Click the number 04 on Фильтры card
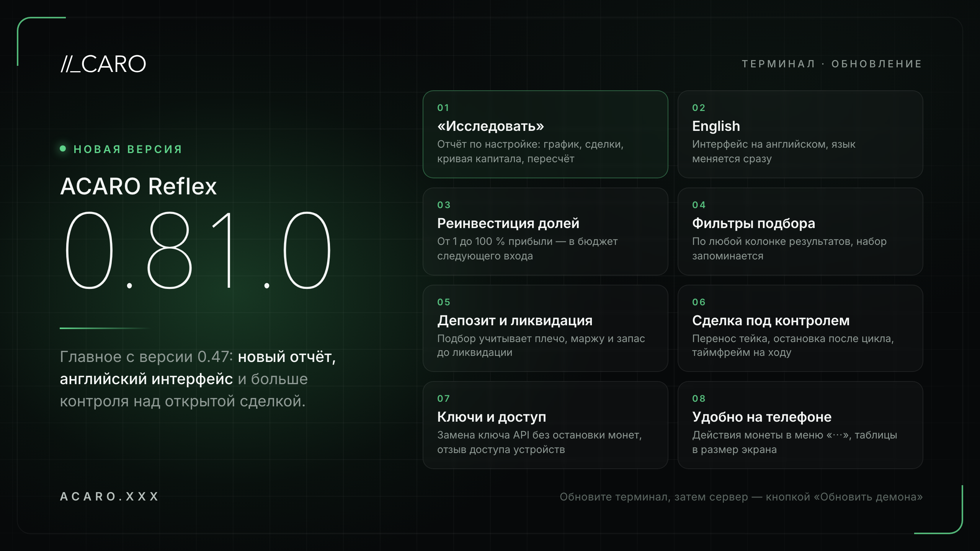 pos(699,205)
